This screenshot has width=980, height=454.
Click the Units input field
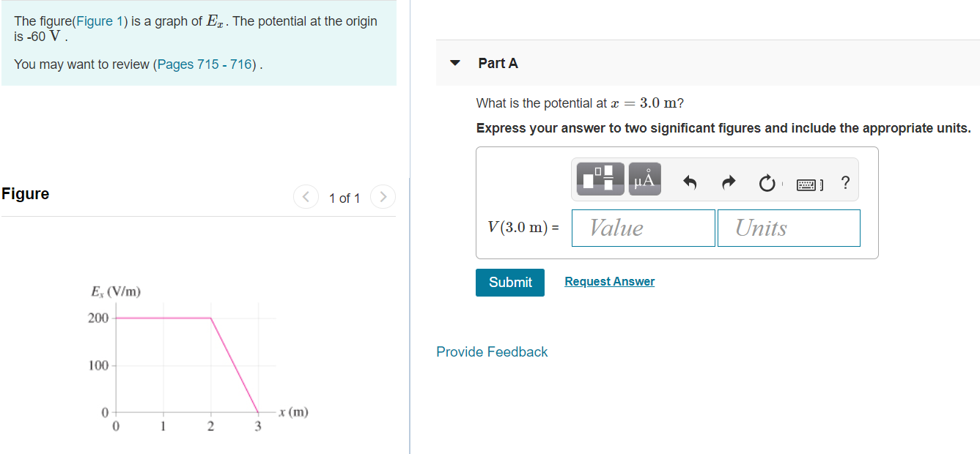point(789,228)
